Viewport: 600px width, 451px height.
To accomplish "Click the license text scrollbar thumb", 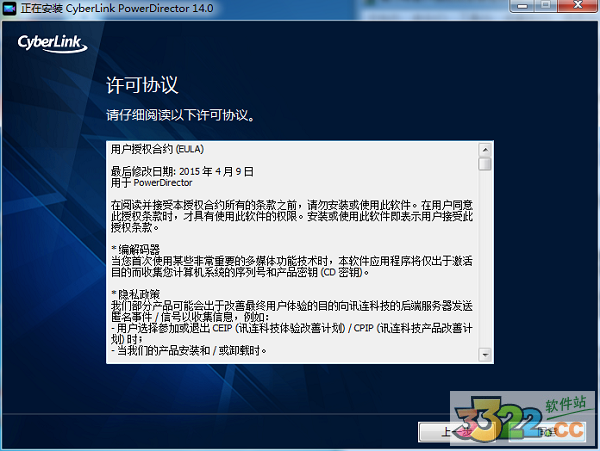I will pyautogui.click(x=485, y=163).
